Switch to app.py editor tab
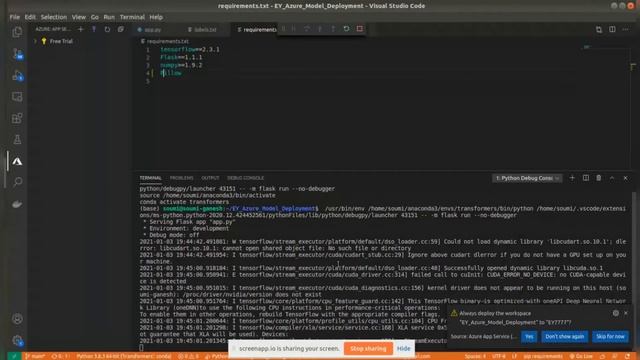 click(x=152, y=29)
